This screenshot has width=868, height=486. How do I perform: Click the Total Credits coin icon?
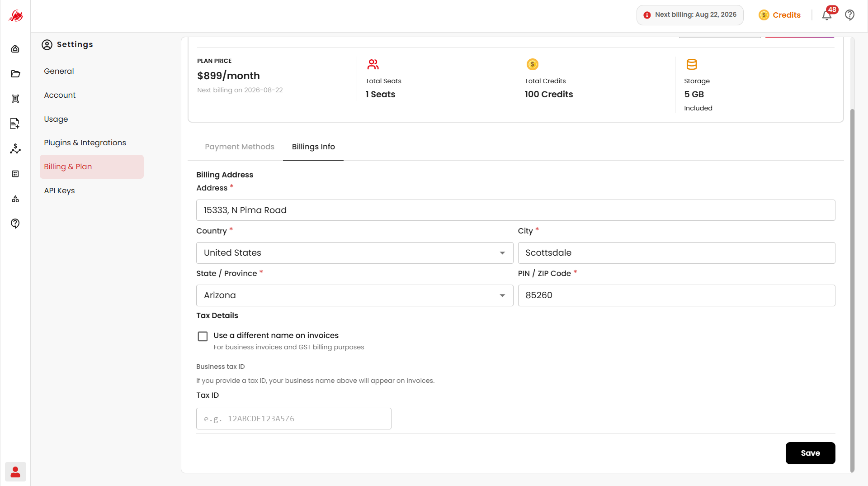[533, 64]
